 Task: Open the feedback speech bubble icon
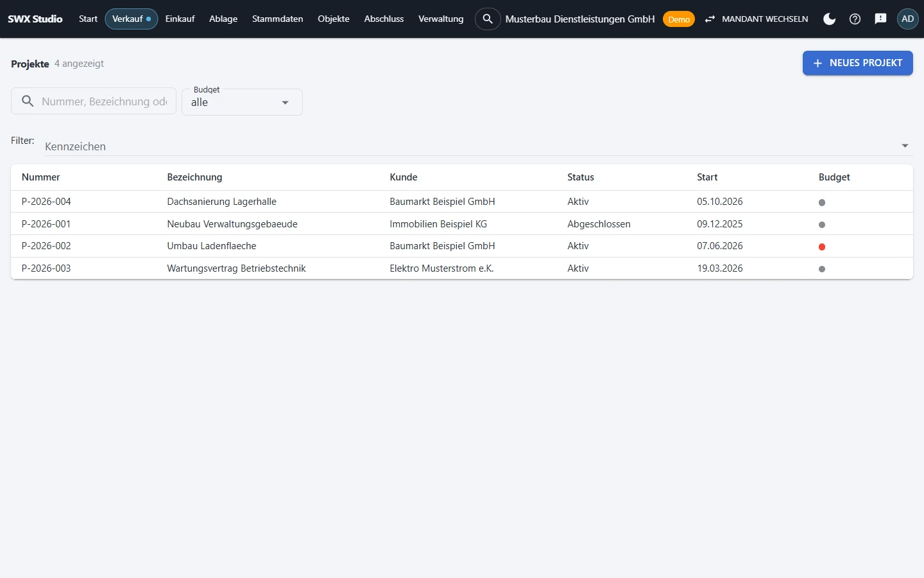click(x=880, y=19)
